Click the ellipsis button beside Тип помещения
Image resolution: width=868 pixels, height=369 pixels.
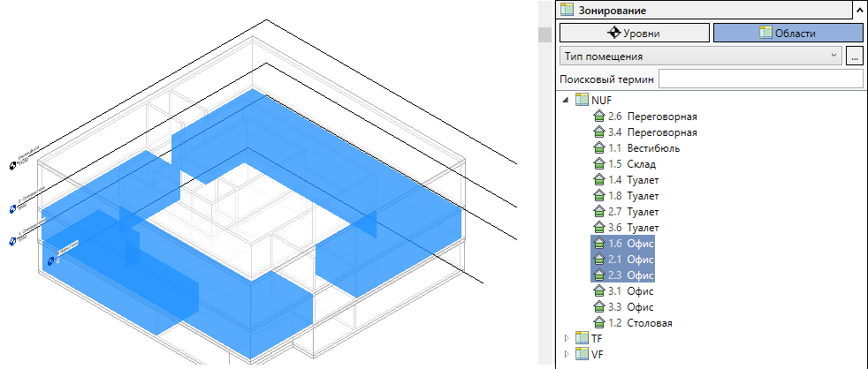pos(855,56)
